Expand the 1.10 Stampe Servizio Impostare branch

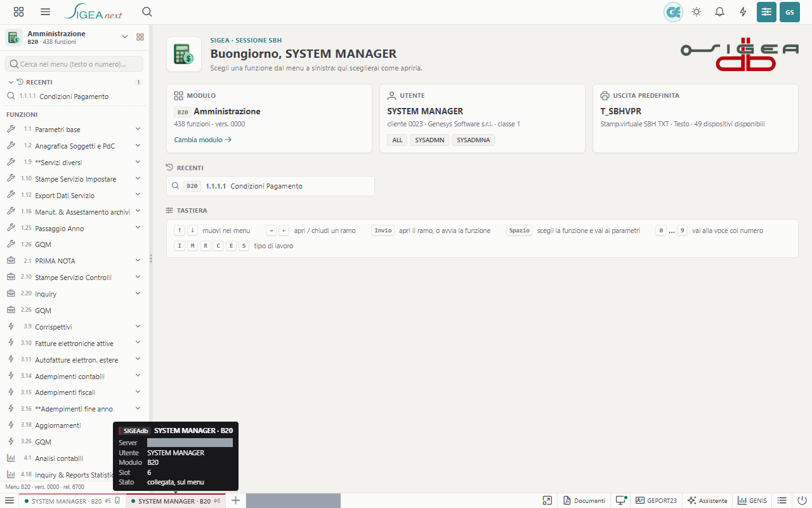click(138, 179)
